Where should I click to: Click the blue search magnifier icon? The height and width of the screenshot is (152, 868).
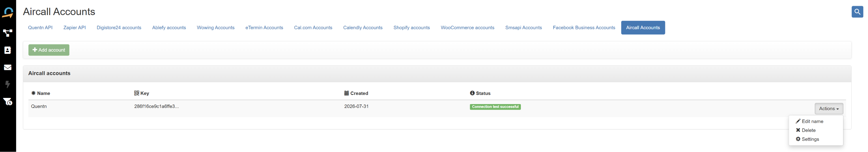(857, 12)
